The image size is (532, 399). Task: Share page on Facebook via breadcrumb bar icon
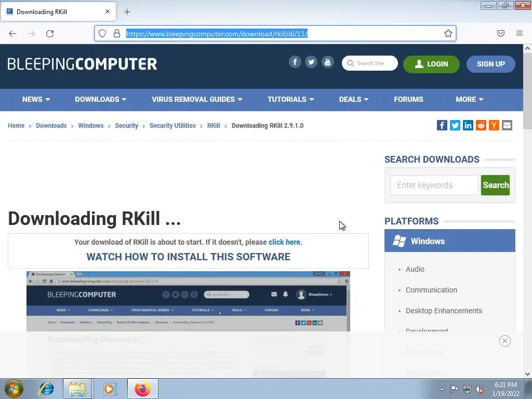(x=442, y=125)
